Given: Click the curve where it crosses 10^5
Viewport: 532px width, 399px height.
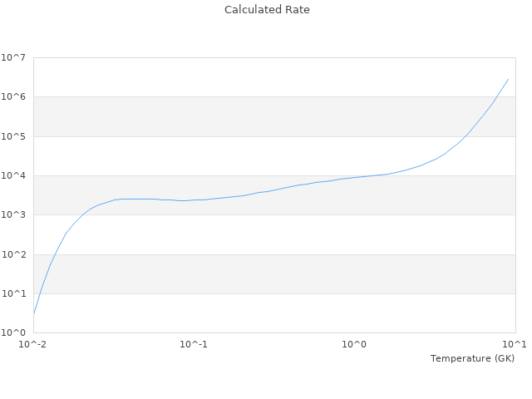Looking at the screenshot, I should (x=465, y=136).
